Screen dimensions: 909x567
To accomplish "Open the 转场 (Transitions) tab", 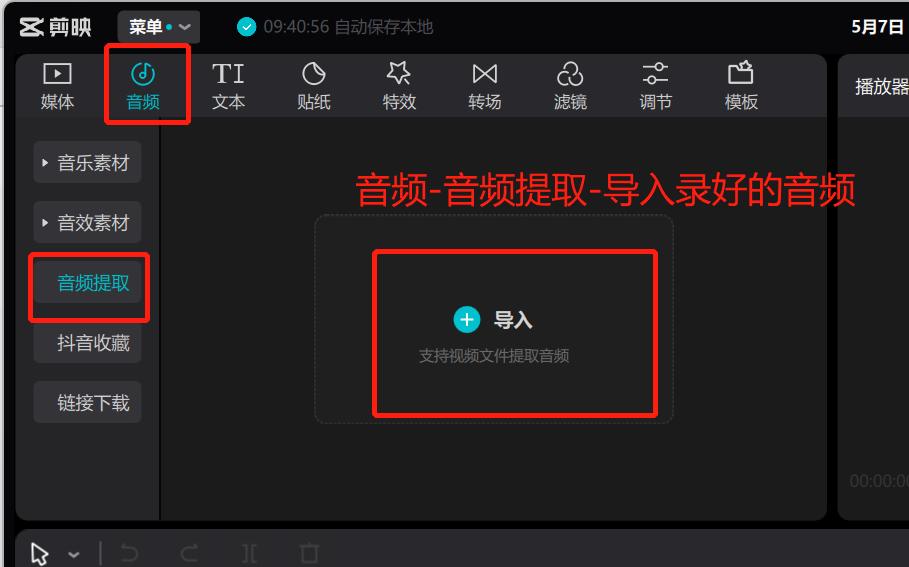I will (x=485, y=87).
